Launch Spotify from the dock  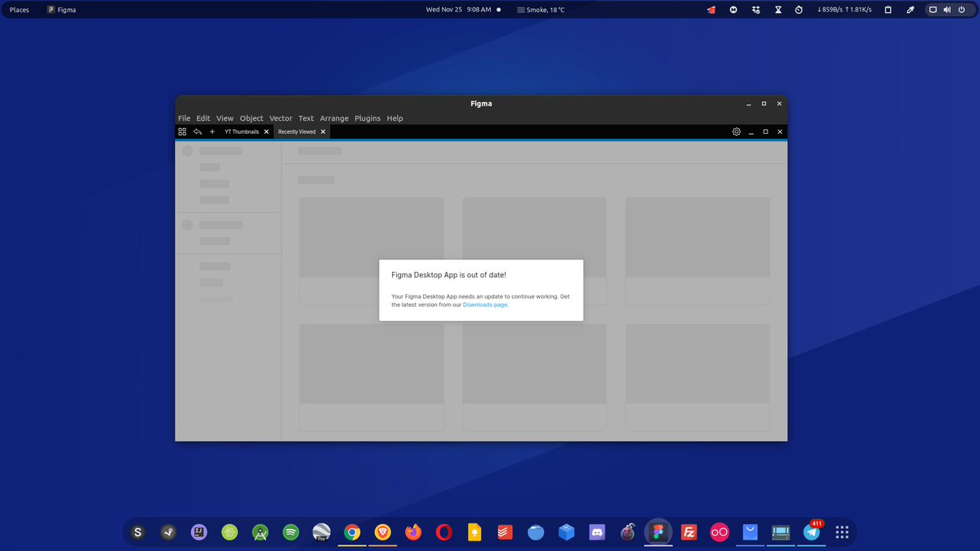(x=291, y=532)
